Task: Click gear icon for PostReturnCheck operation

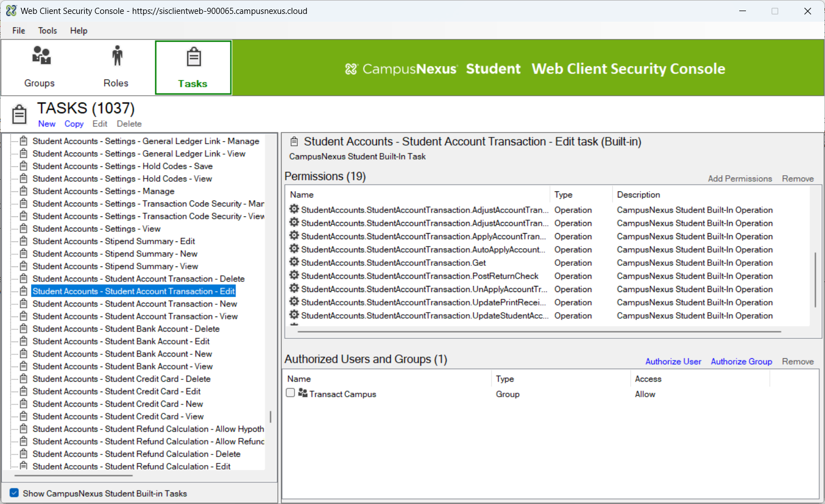Action: tap(294, 275)
